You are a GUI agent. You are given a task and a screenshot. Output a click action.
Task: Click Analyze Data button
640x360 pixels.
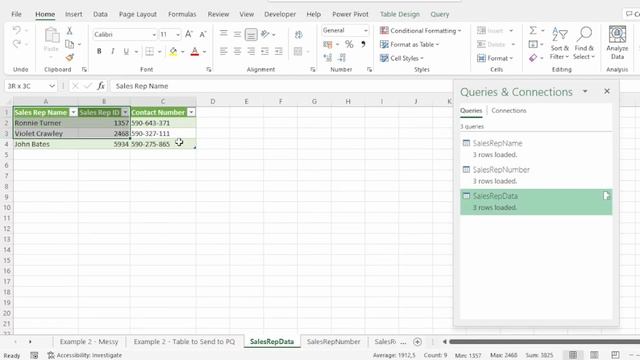point(617,43)
